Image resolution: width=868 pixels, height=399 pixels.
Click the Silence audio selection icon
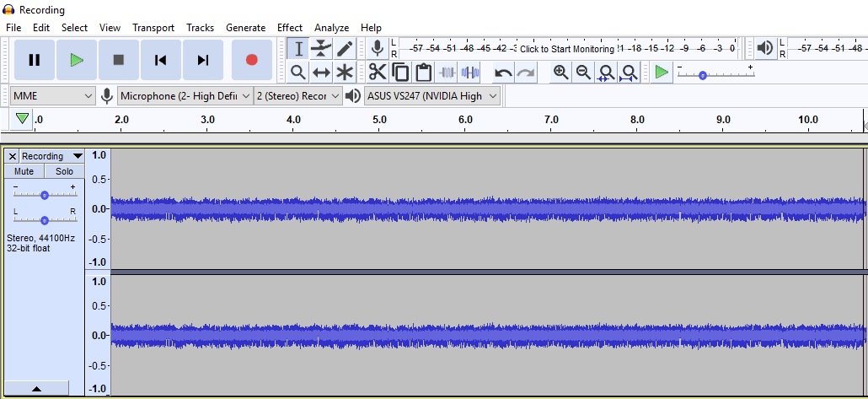[470, 72]
